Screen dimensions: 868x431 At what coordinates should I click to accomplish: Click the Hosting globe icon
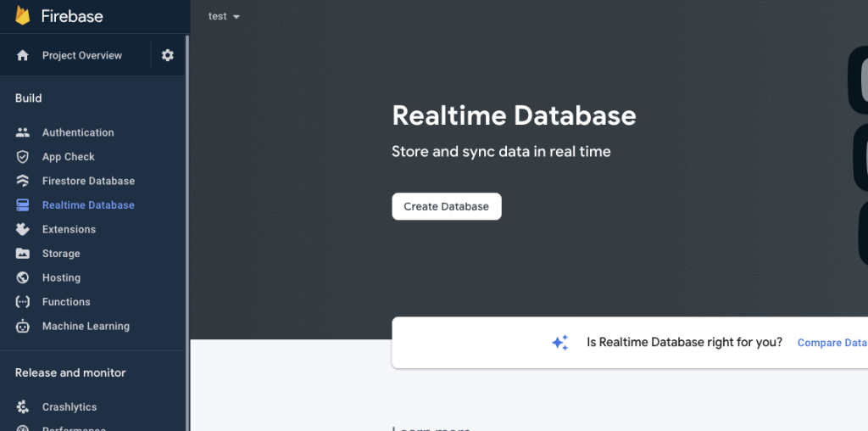[23, 277]
